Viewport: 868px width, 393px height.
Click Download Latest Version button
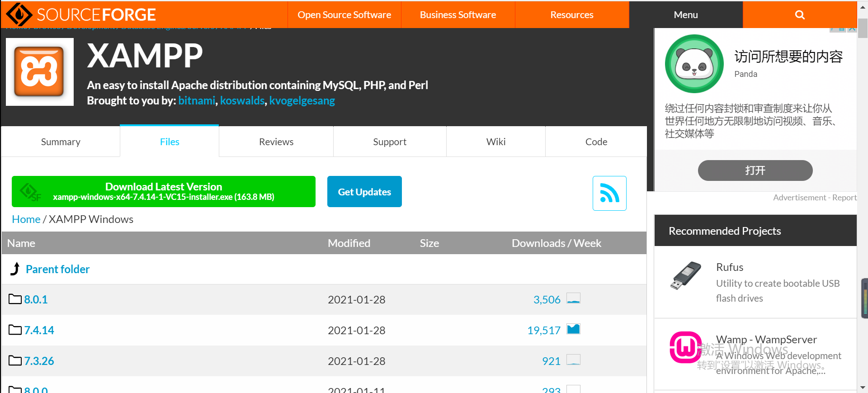[x=164, y=191]
